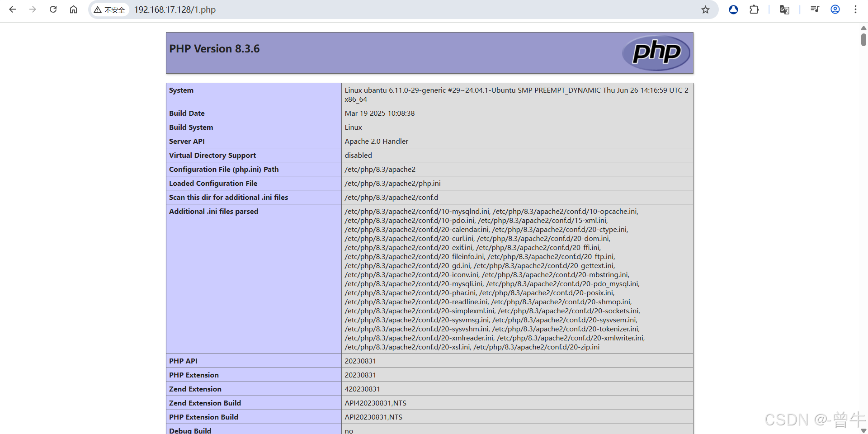Select the Virtual Directory Support label

212,156
